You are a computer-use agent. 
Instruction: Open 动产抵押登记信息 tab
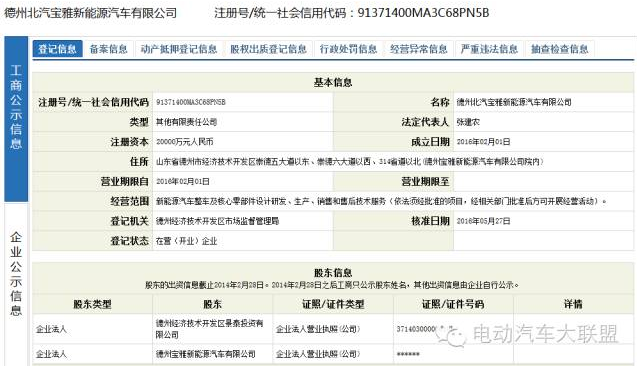point(179,49)
